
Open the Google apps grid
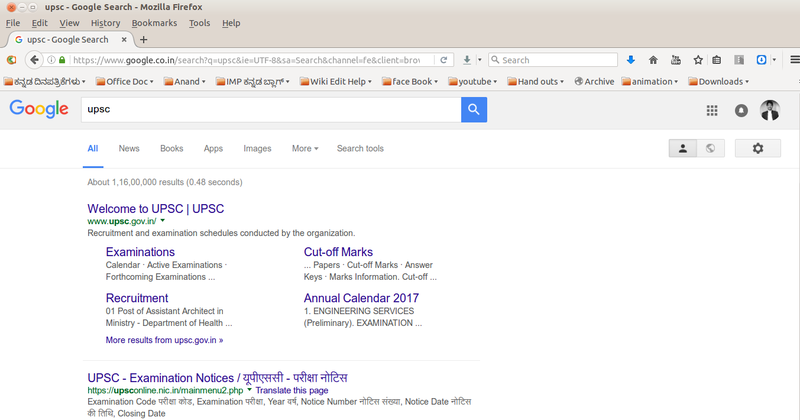(712, 110)
